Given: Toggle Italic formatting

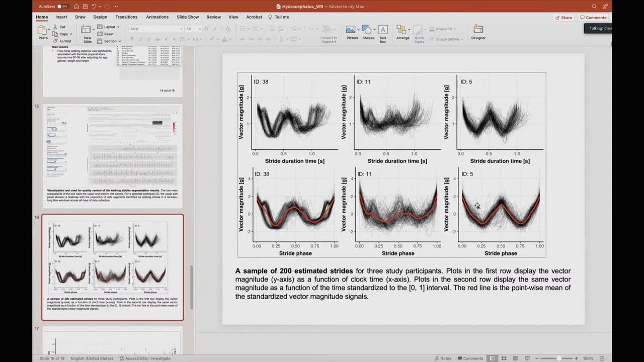Looking at the screenshot, I should 140,39.
